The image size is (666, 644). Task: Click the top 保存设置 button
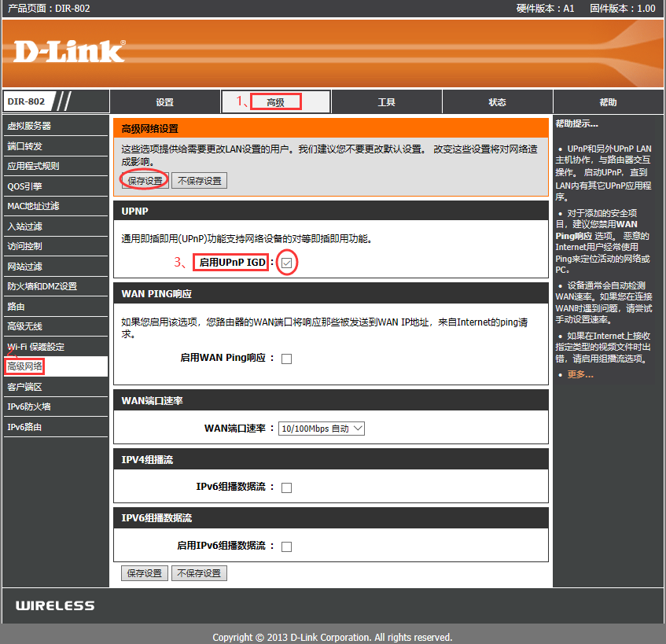coord(145,181)
